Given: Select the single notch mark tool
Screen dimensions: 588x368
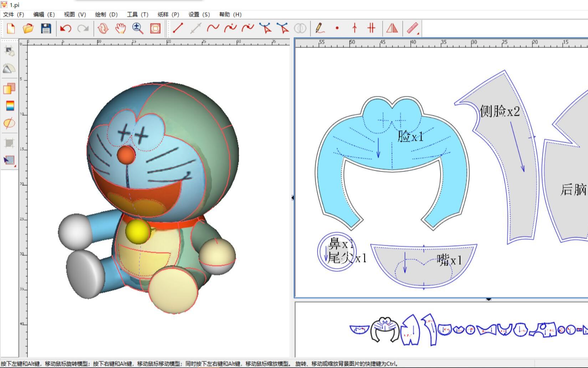Looking at the screenshot, I should coord(354,28).
